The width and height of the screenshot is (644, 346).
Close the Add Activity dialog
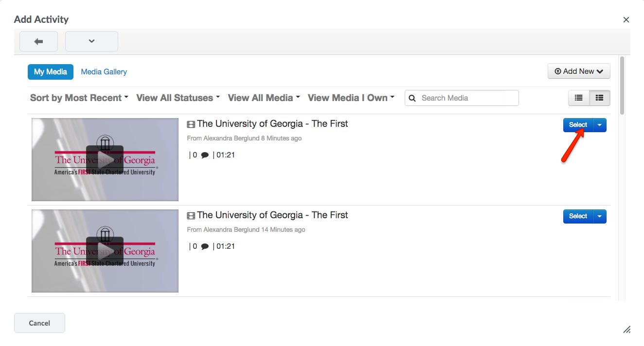(626, 20)
